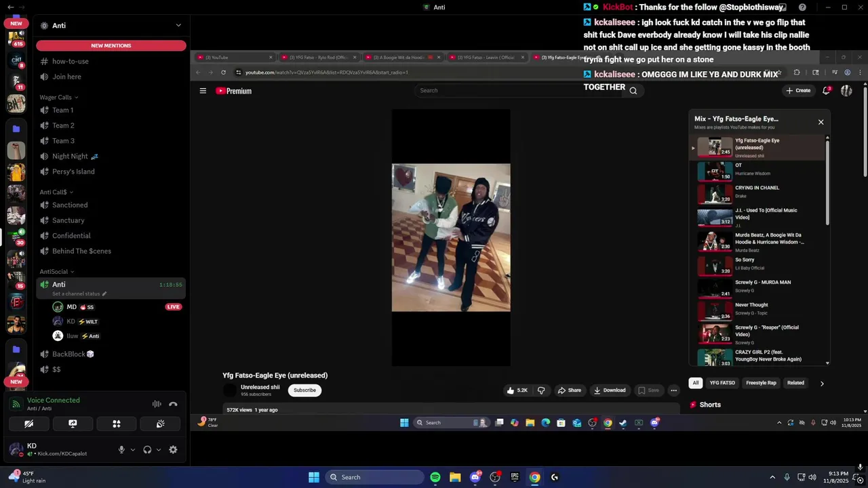Turn on camera in Discord voice panel
Screen dimensions: 868x488
tap(28, 424)
